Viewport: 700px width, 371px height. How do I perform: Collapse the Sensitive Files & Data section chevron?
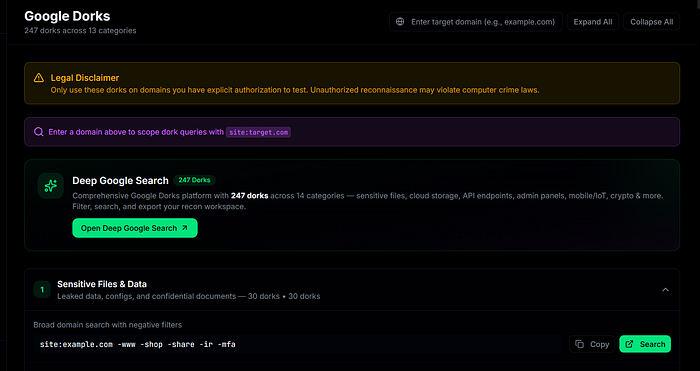tap(665, 290)
